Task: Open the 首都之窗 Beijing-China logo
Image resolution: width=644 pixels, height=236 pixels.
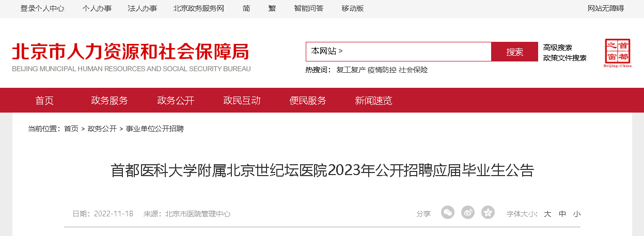Action: point(618,53)
